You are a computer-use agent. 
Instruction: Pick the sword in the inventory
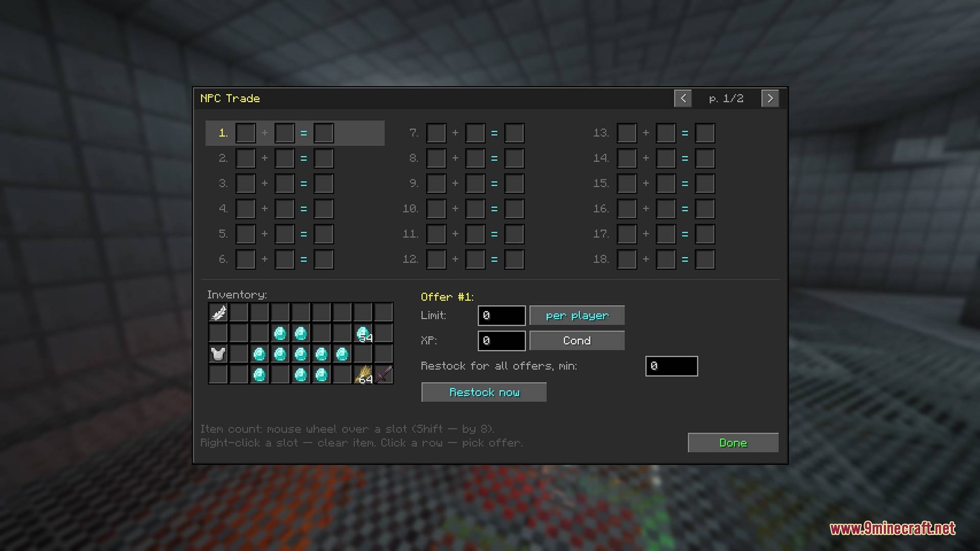click(x=383, y=374)
